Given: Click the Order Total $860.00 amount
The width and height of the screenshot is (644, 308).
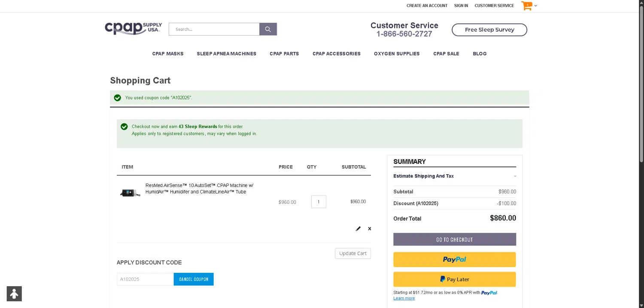Looking at the screenshot, I should click(503, 218).
